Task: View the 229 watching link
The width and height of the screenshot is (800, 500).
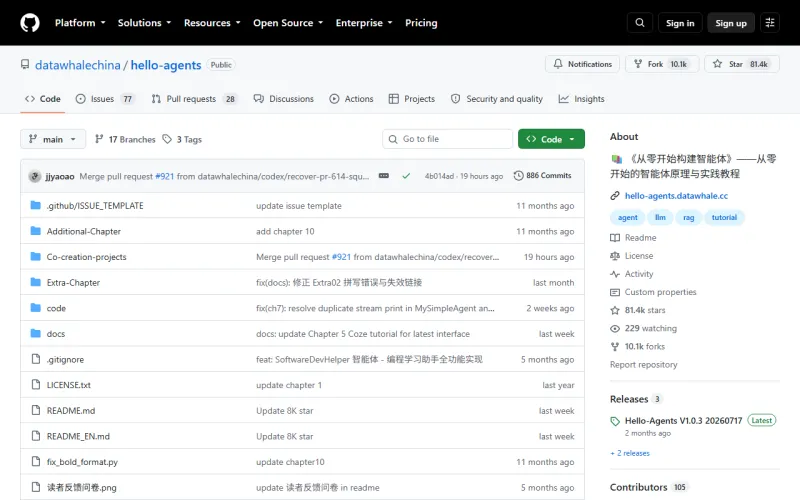Action: [643, 328]
